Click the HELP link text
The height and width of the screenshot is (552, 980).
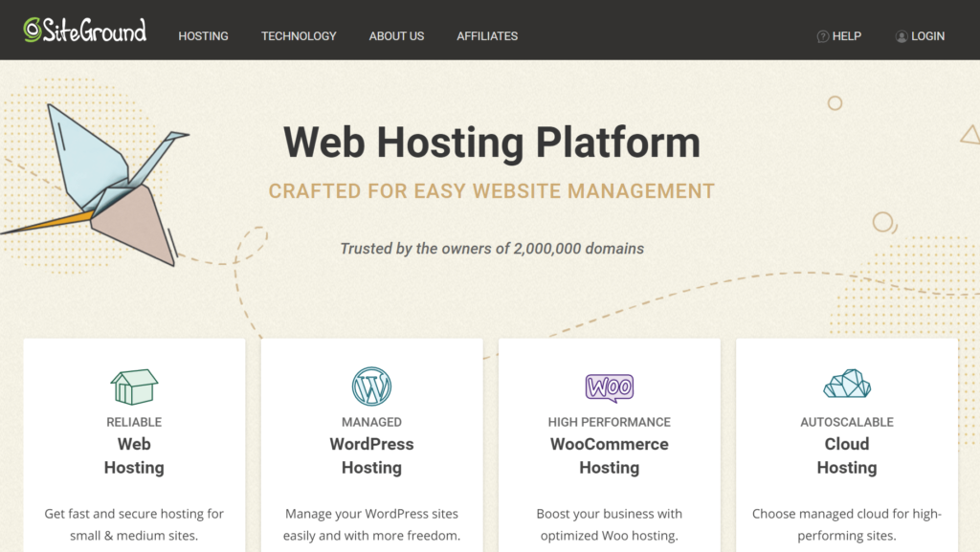pos(847,36)
